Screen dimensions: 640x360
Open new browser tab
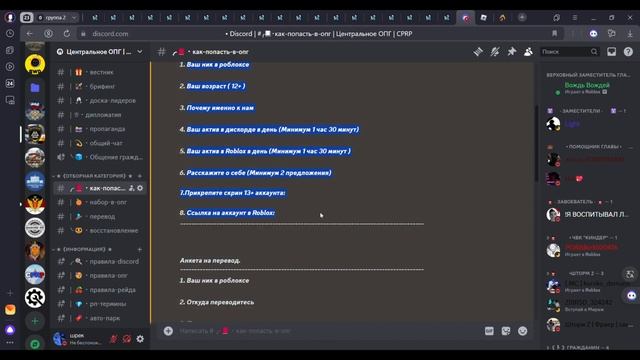click(x=522, y=17)
